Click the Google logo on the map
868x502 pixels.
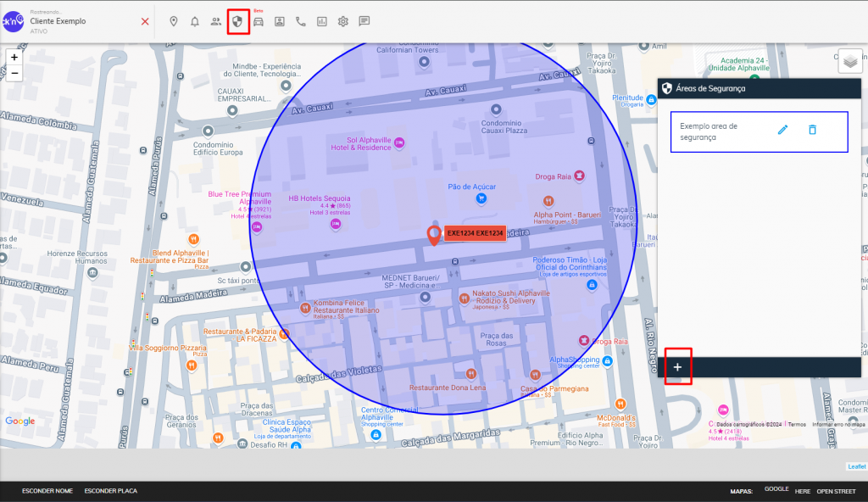point(20,421)
